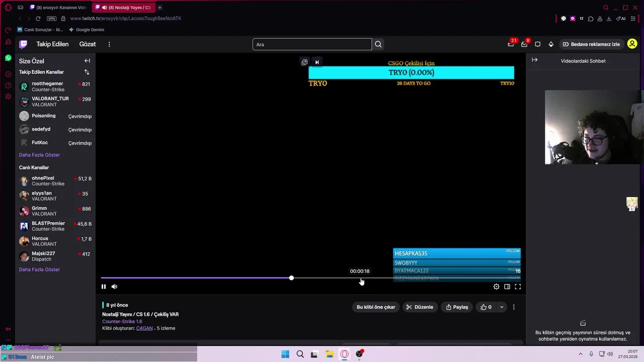Toggle theatre mode in player

[x=507, y=287]
